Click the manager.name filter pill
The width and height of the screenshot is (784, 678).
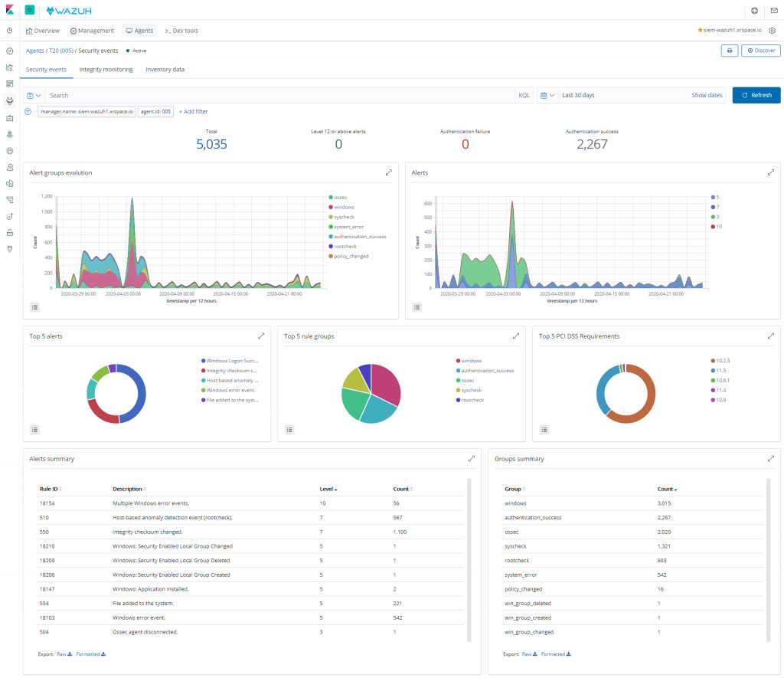click(87, 112)
